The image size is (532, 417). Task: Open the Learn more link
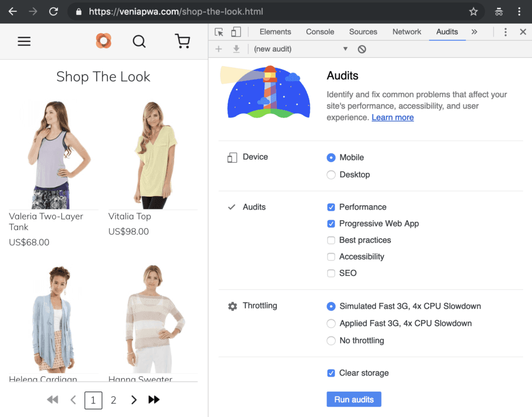[393, 118]
